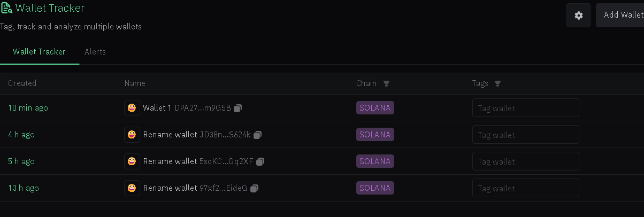Click the Rename wallet label for JD38n...S624k
Image resolution: width=644 pixels, height=217 pixels.
170,135
